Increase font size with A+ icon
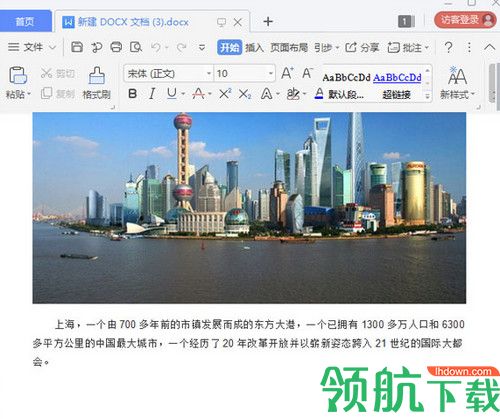 (287, 73)
